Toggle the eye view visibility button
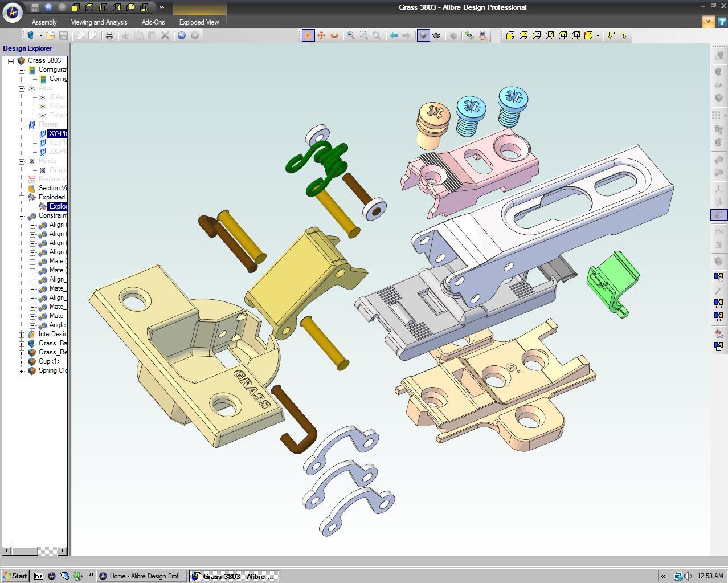 (436, 35)
